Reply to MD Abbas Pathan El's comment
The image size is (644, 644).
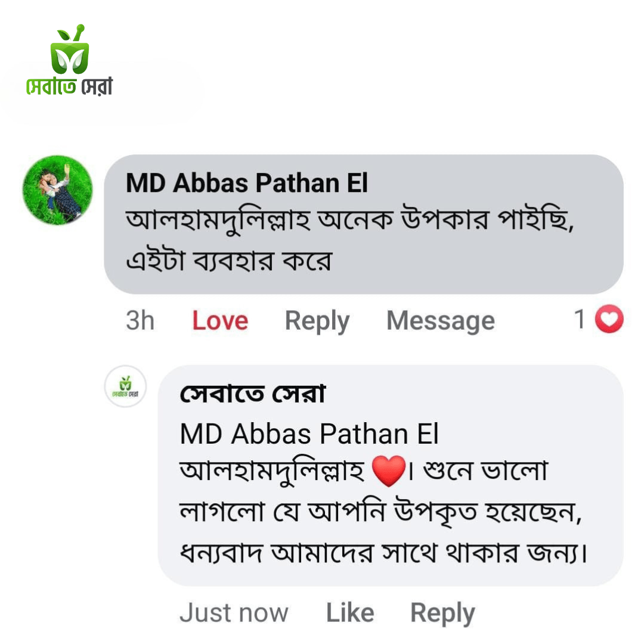317,321
